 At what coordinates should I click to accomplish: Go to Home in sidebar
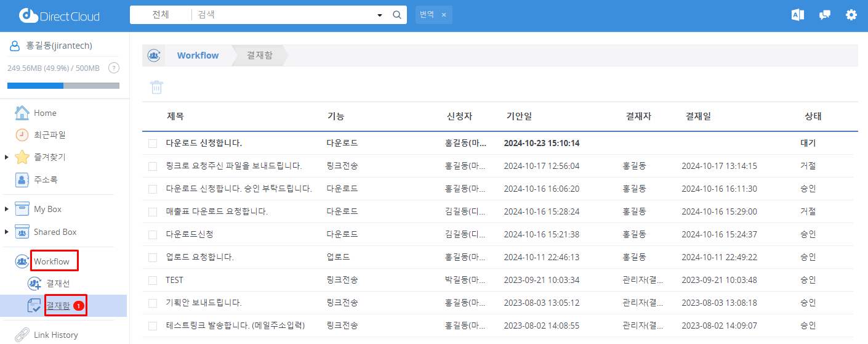45,113
